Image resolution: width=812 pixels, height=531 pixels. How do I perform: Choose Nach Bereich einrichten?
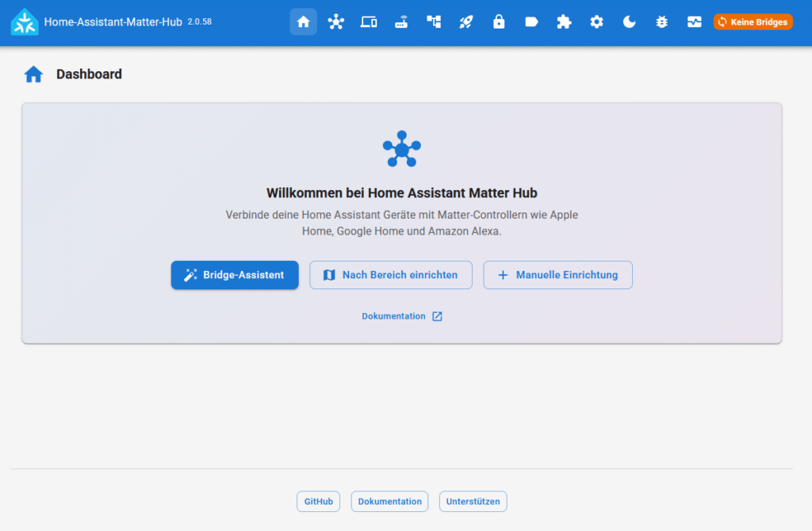point(391,275)
